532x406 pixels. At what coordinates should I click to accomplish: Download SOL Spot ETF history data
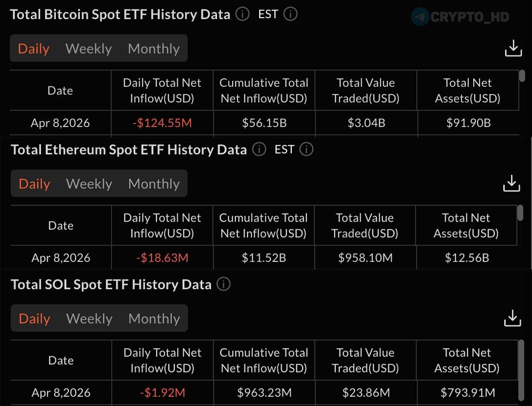coord(512,318)
